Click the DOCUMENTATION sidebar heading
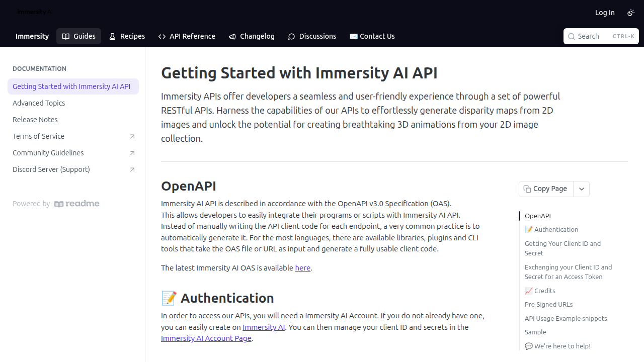This screenshot has height=362, width=644. [39, 69]
